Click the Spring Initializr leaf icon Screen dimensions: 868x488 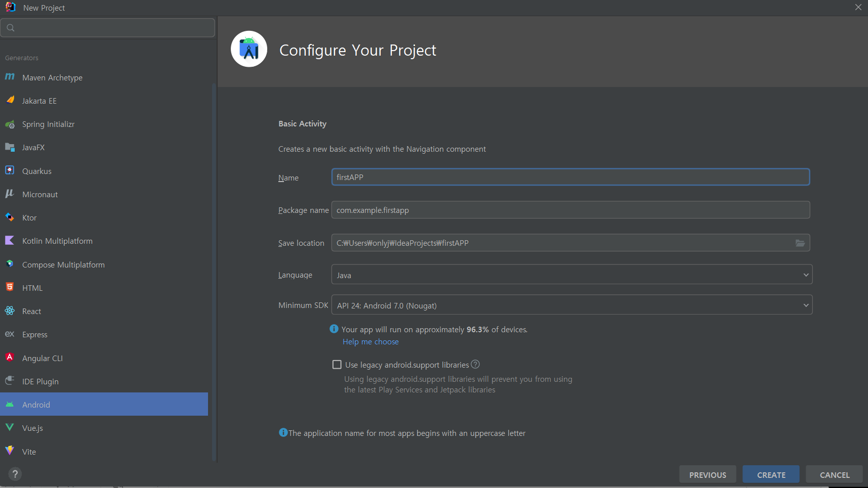tap(10, 124)
